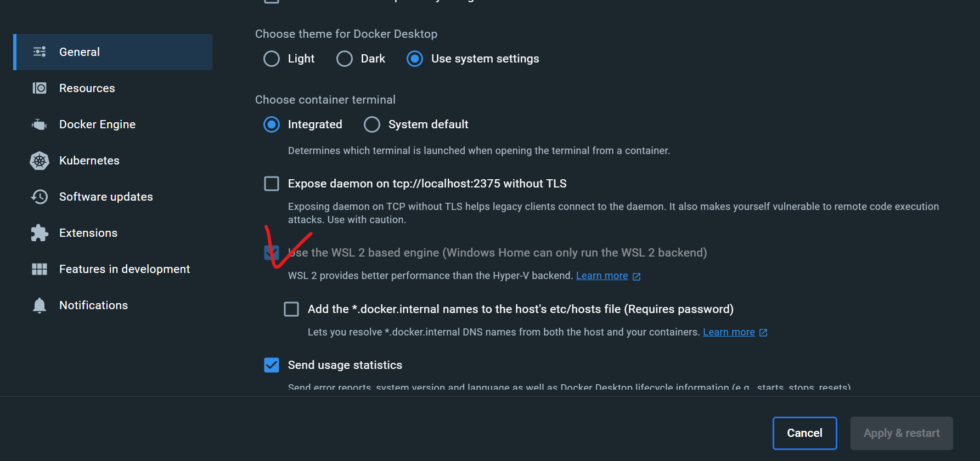Image resolution: width=980 pixels, height=461 pixels.
Task: Open Learn more about docker.internal DNS names
Action: tap(729, 332)
